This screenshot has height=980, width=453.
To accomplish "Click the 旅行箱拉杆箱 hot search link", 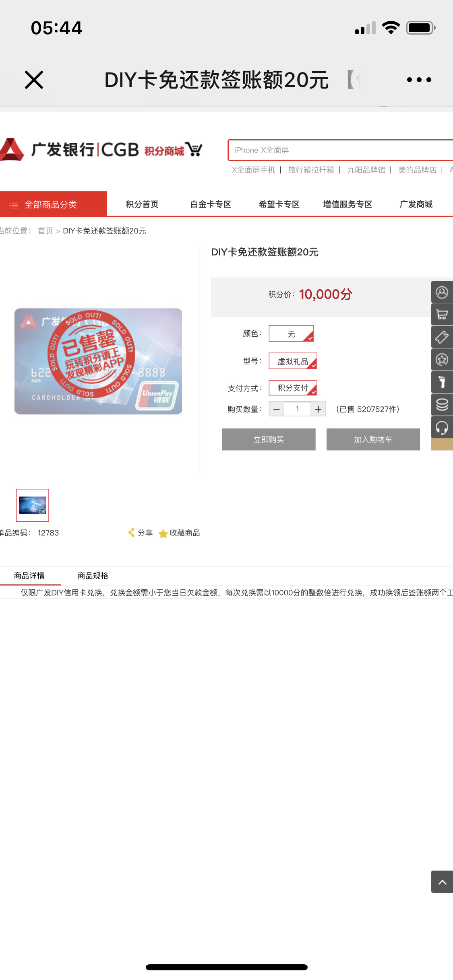I will [x=311, y=170].
